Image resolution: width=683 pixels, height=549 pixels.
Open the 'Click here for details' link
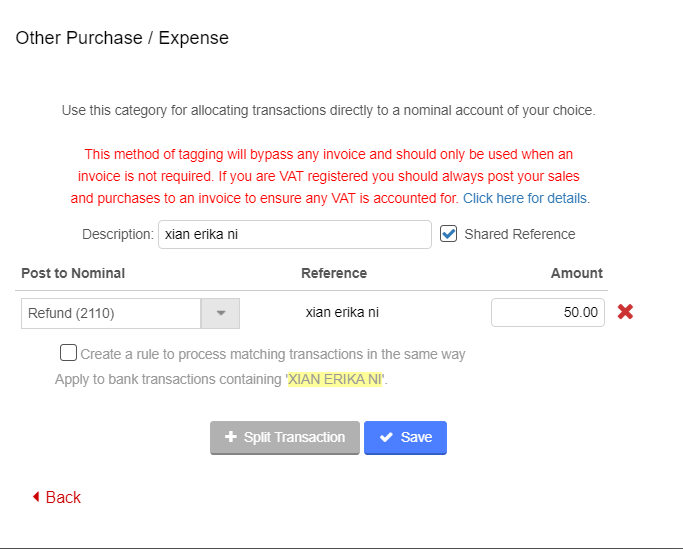click(x=525, y=198)
